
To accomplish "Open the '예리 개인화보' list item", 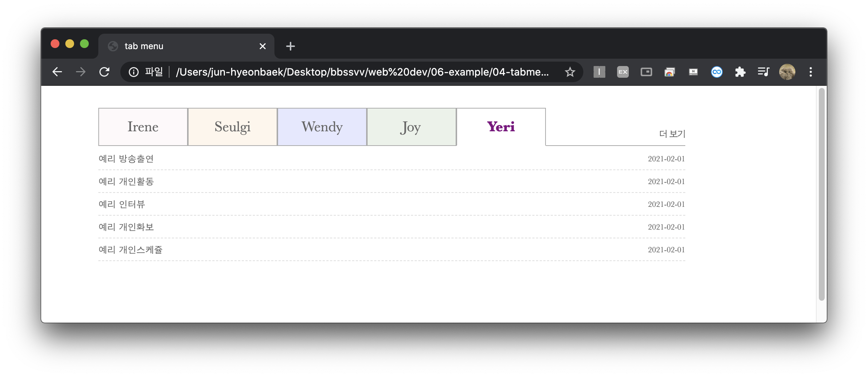I will tap(126, 227).
